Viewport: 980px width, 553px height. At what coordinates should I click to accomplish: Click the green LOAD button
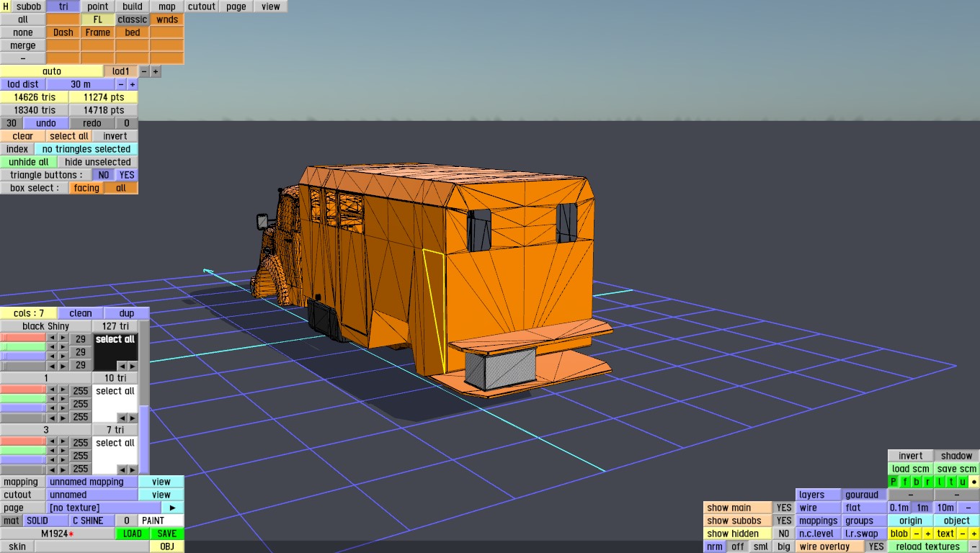[x=133, y=534]
